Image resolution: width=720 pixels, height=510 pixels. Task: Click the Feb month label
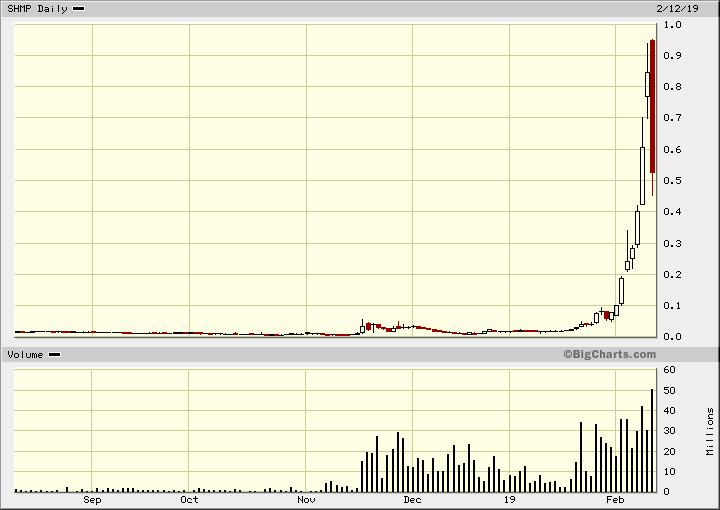click(x=615, y=499)
